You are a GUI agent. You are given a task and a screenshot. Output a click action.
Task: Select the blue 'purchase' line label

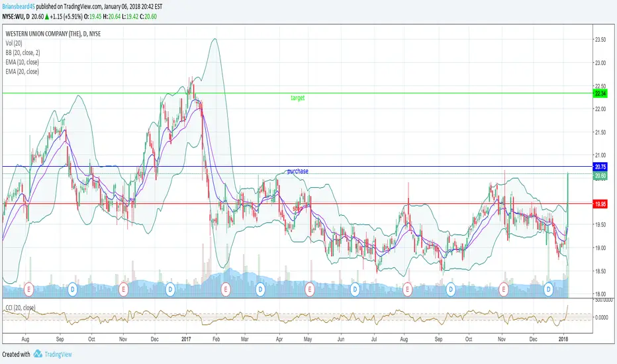tap(298, 171)
